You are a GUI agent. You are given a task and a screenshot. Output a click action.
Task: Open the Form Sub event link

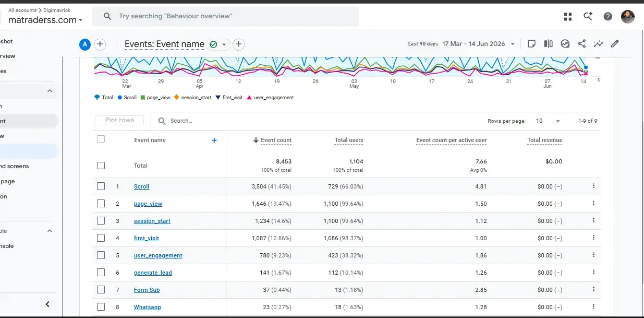[x=147, y=290]
